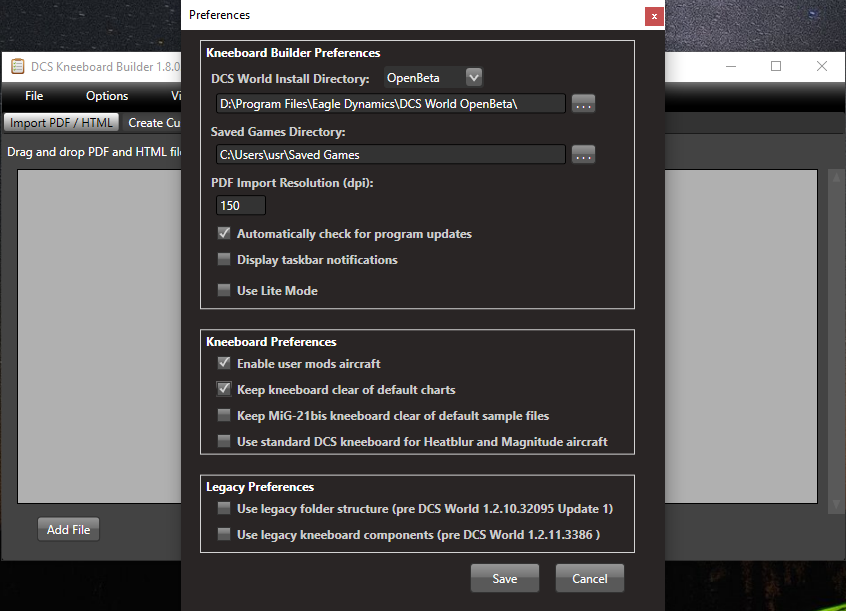Browse for Saved Games directory
The height and width of the screenshot is (611, 846).
pyautogui.click(x=583, y=154)
